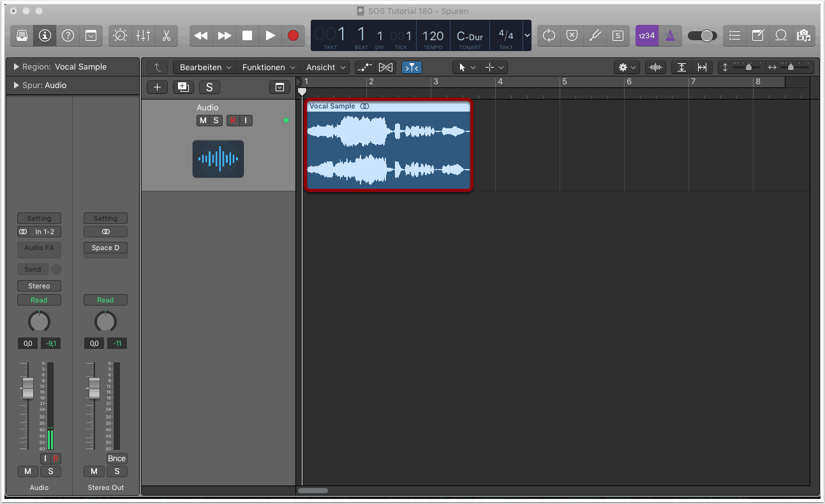
Task: Click the Space D plugin slot
Action: pos(105,248)
